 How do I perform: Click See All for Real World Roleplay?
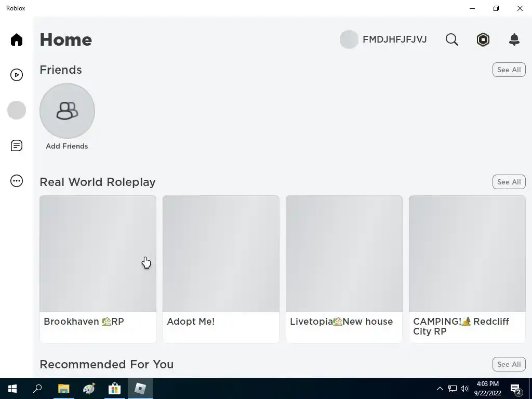(x=509, y=182)
